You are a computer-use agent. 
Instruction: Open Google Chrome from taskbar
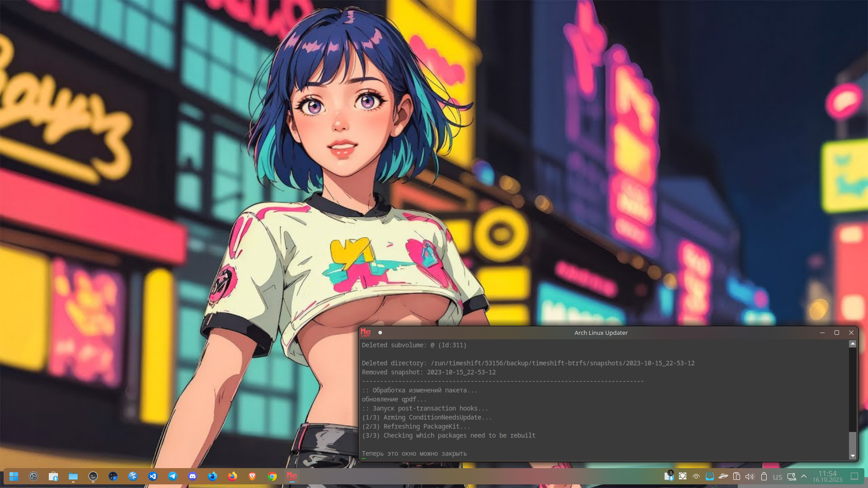pos(272,476)
